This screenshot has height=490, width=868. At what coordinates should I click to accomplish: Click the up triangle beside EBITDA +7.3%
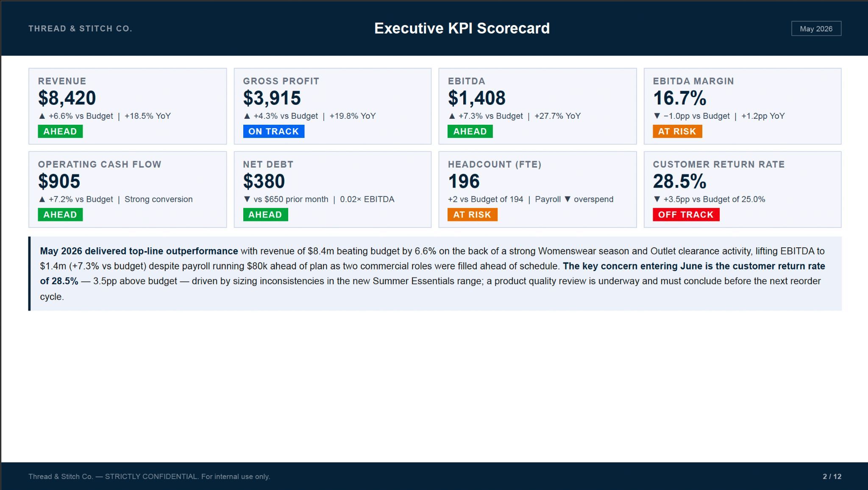(x=452, y=116)
